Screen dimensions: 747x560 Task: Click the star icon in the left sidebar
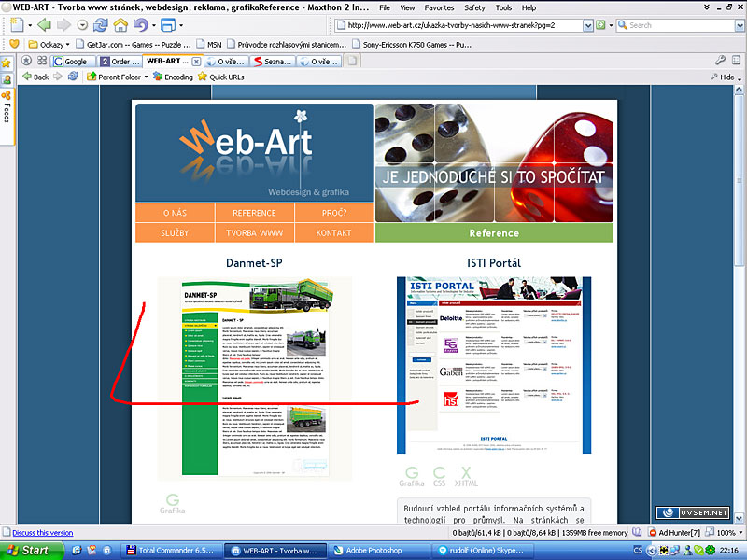(x=6, y=63)
